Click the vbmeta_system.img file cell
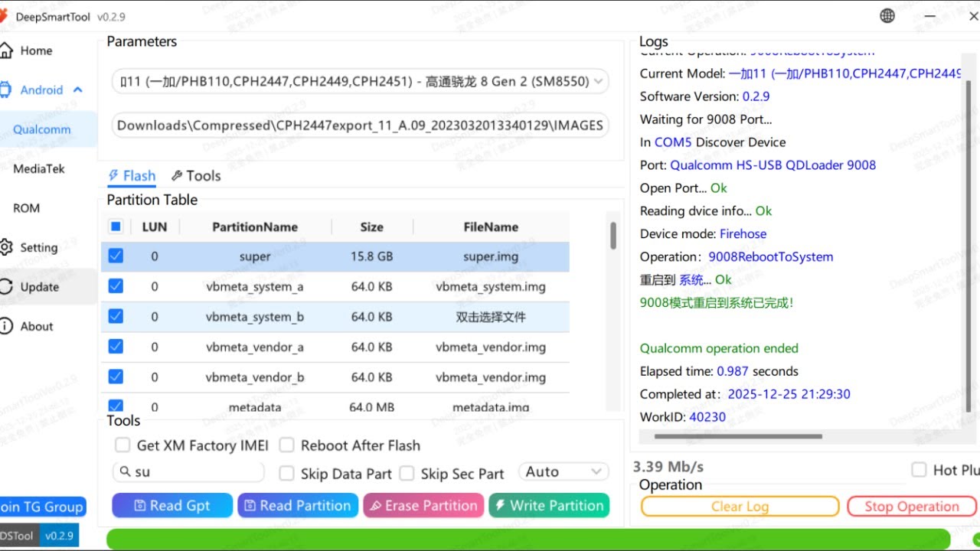 pos(491,286)
